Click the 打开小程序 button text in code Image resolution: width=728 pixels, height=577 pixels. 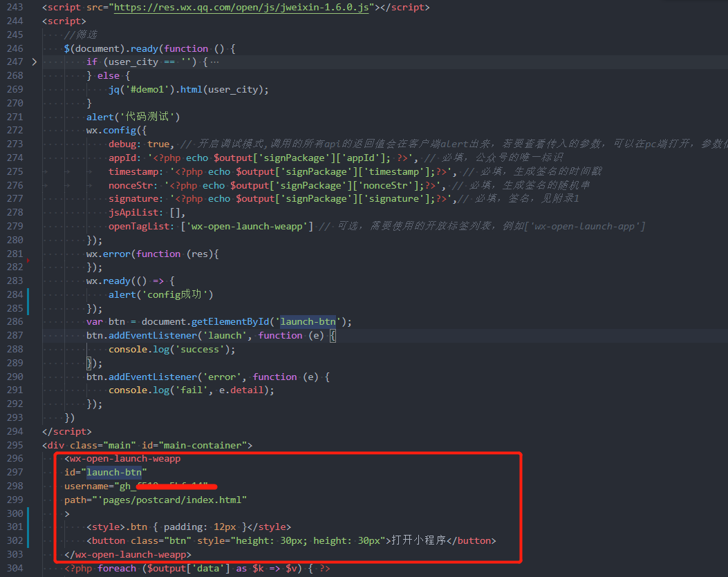(419, 540)
